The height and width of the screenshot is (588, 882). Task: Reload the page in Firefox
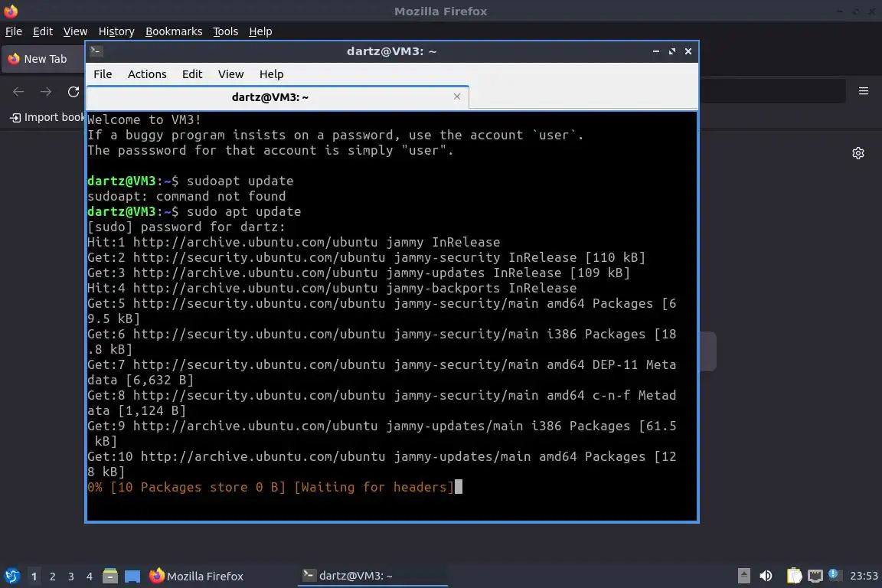[73, 92]
